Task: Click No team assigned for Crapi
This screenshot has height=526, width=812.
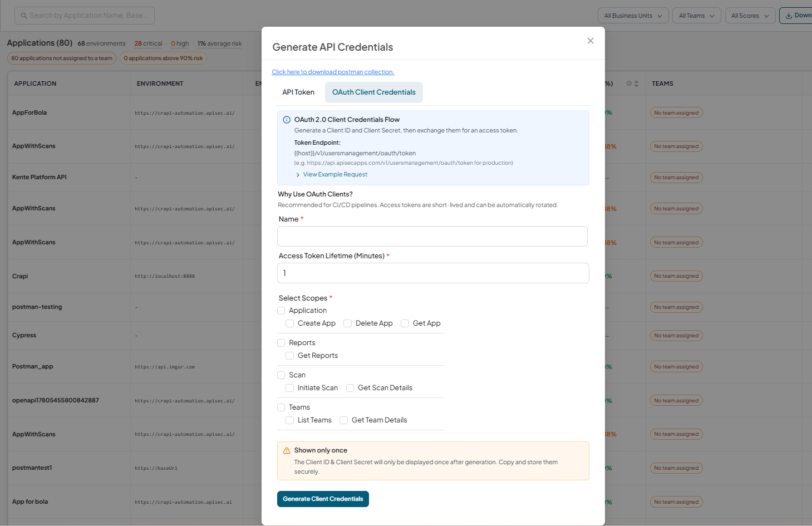Action: pyautogui.click(x=676, y=276)
